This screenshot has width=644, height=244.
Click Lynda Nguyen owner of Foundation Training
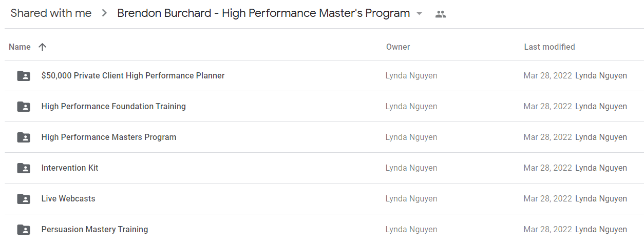411,106
